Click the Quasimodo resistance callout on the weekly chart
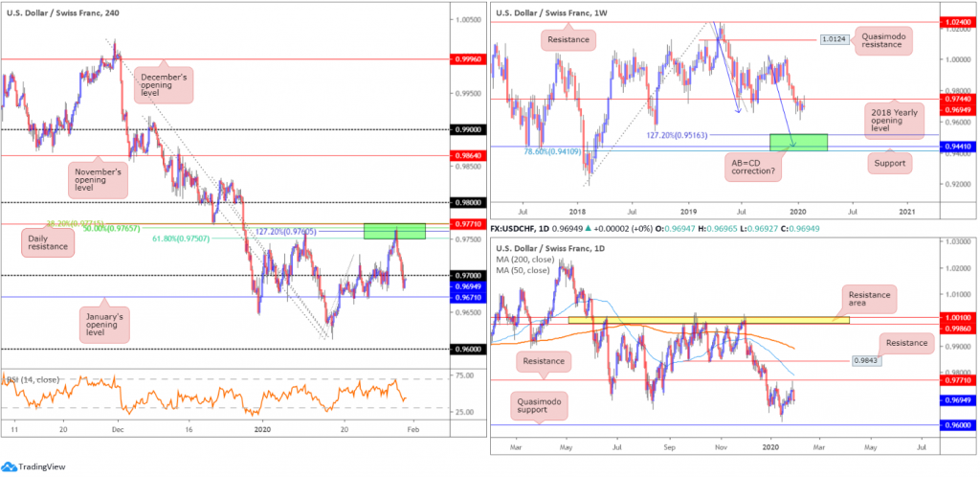 pyautogui.click(x=882, y=39)
